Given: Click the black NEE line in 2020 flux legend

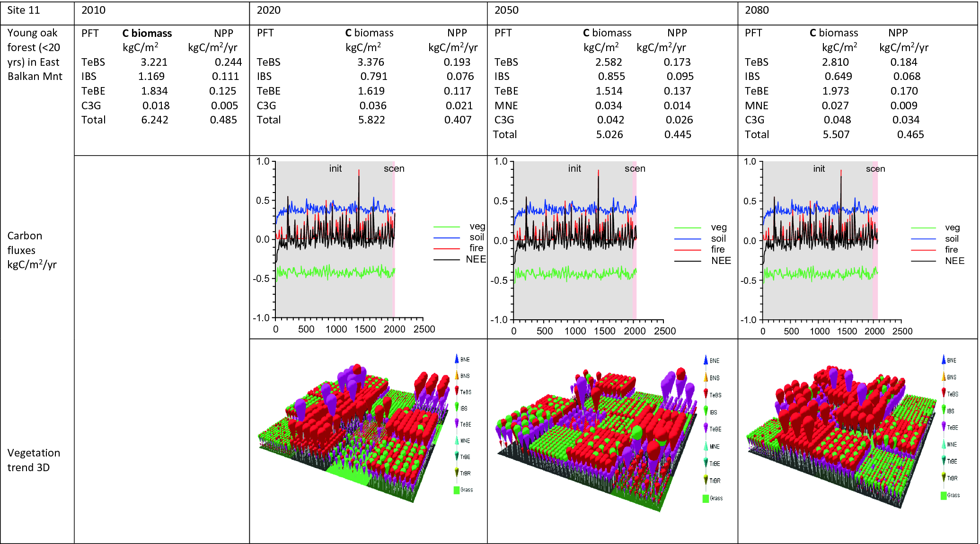Looking at the screenshot, I should click(x=447, y=260).
